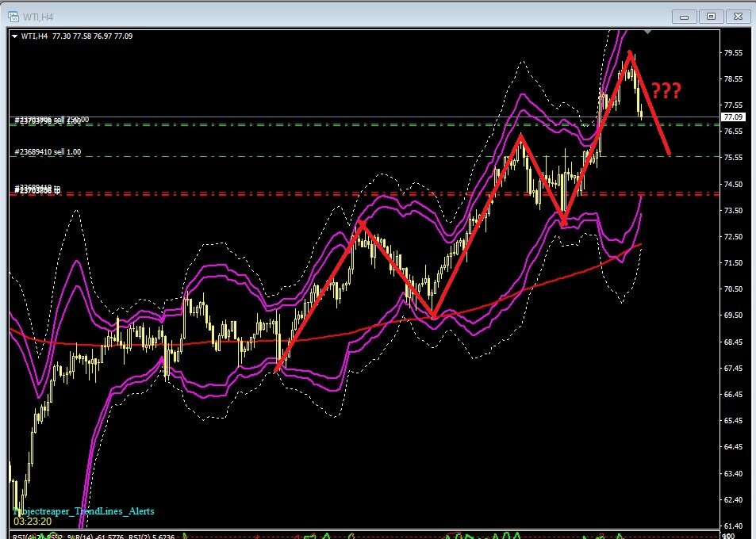Click the 74.50 price scale label
This screenshot has width=756, height=539.
(x=733, y=185)
